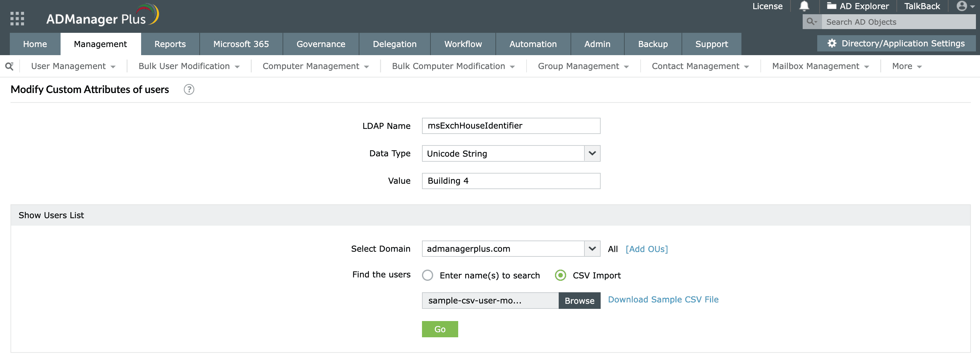Select the CSV Import radio button
This screenshot has height=364, width=980.
pyautogui.click(x=560, y=275)
